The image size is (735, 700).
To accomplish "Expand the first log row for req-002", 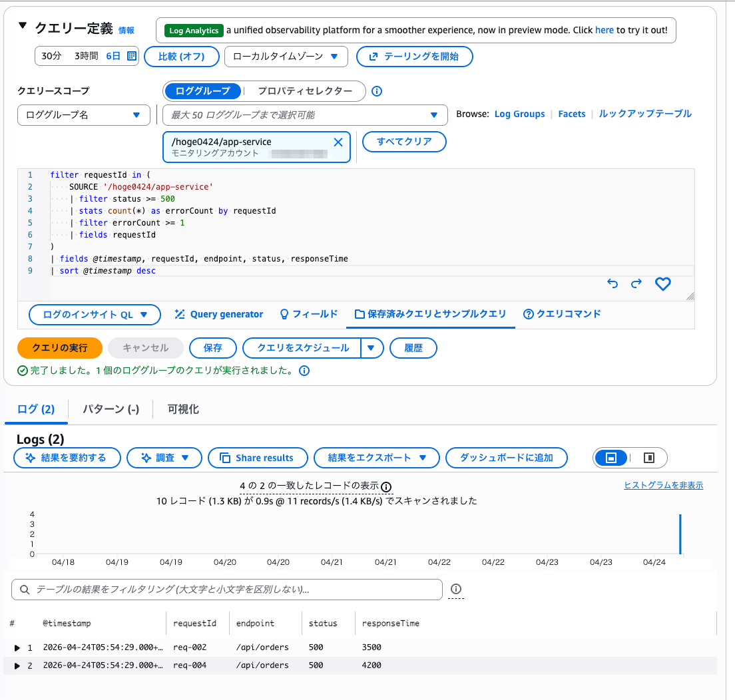I will pyautogui.click(x=17, y=647).
